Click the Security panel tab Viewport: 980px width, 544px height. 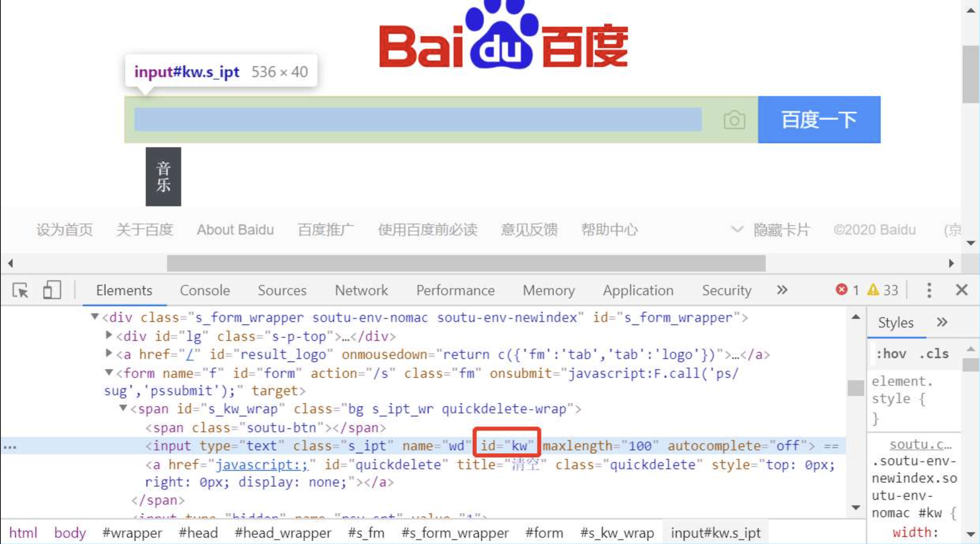[727, 290]
